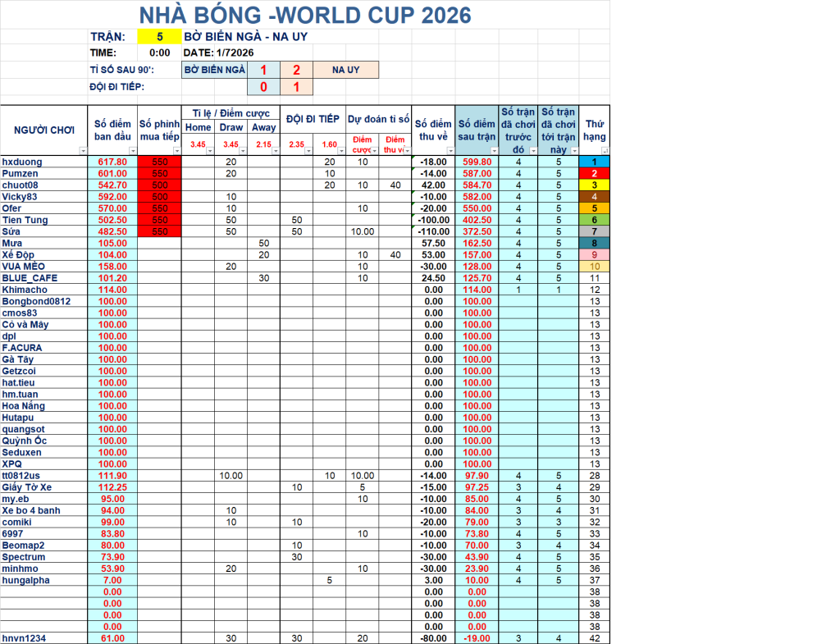The image size is (840, 644).
Task: Open the Away odds 2.15 filter arrow
Action: coord(276,151)
